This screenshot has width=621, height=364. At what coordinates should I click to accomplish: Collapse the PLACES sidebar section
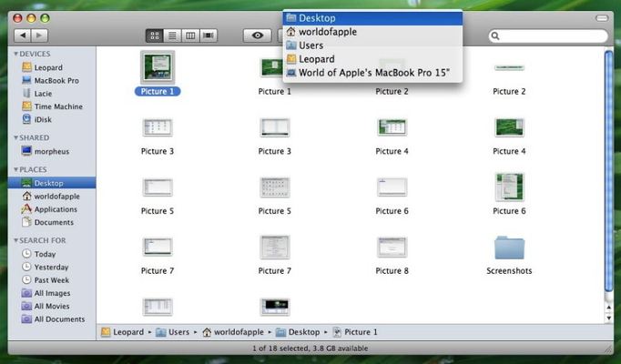click(x=15, y=170)
